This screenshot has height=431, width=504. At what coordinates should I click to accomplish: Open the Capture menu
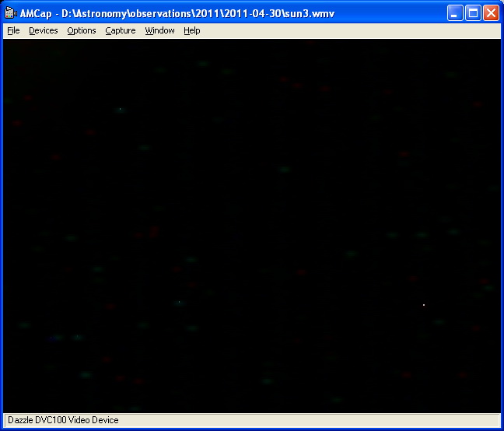click(121, 30)
